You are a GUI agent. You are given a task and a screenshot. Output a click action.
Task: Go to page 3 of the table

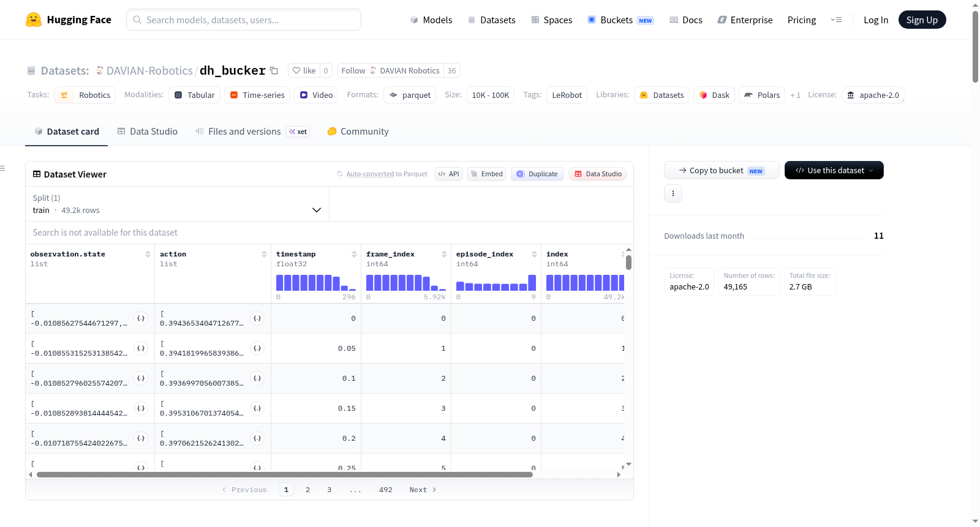pyautogui.click(x=330, y=490)
